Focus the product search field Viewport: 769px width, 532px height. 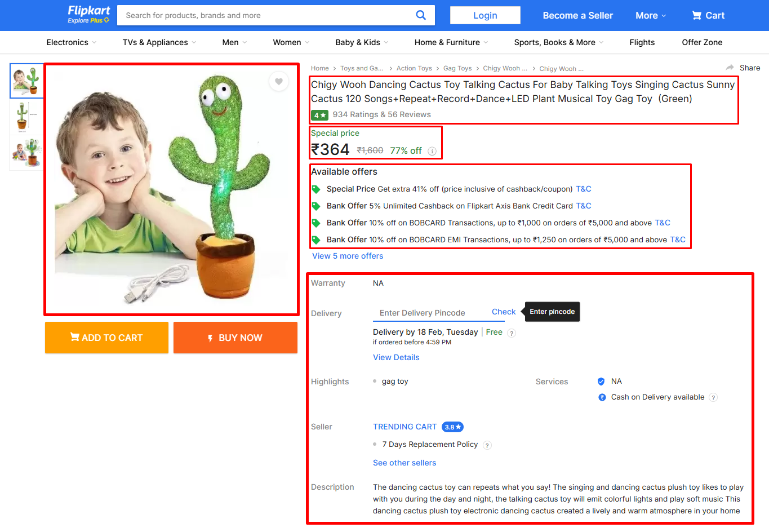265,15
